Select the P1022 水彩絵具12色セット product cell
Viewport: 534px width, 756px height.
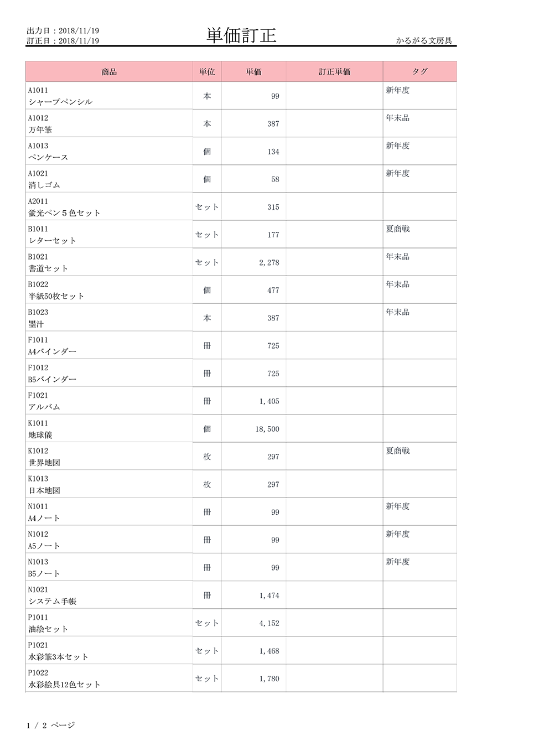[x=109, y=679]
